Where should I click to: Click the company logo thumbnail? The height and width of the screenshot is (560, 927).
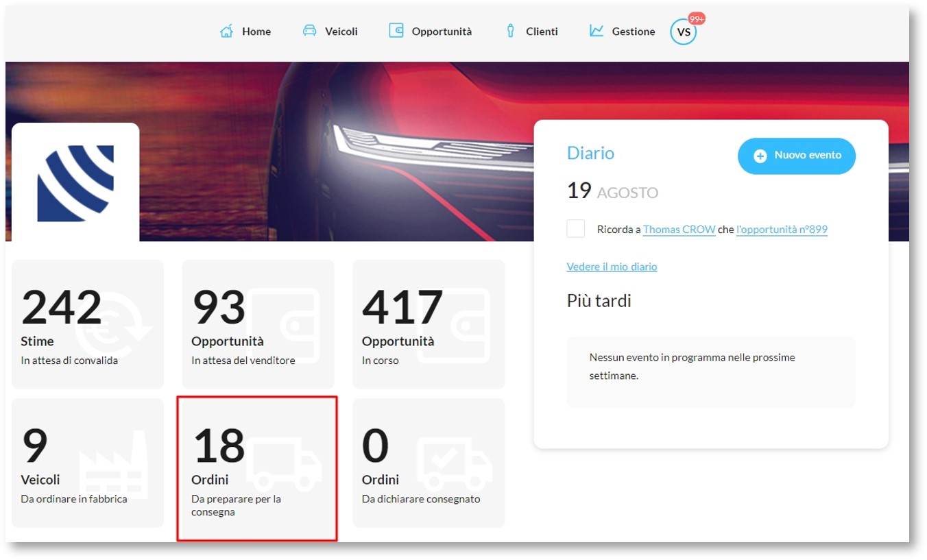(x=75, y=182)
